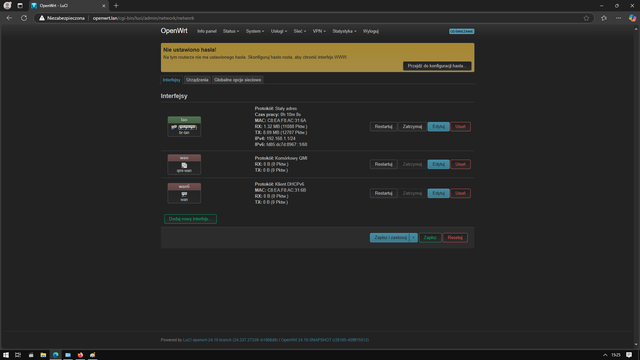This screenshot has width=640, height=360.
Task: Expand the Status menu
Action: 231,31
